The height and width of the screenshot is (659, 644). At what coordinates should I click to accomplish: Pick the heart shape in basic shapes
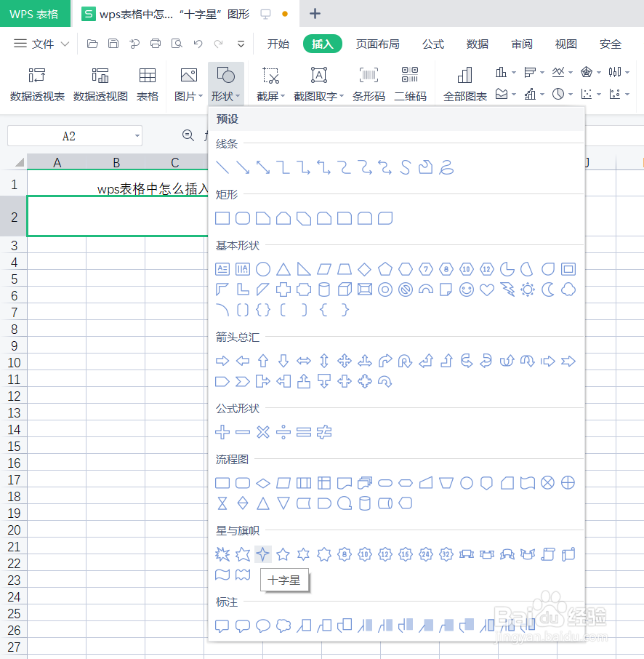point(487,289)
